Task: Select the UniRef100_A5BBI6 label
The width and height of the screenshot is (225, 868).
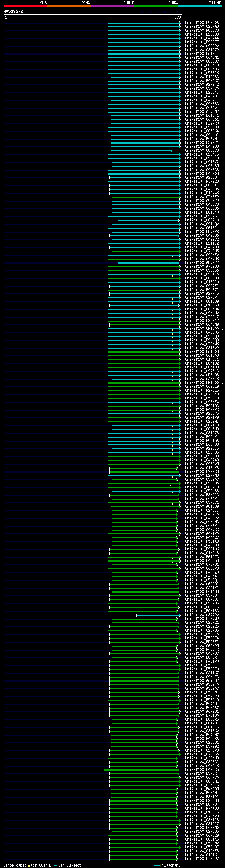Action: point(202,73)
